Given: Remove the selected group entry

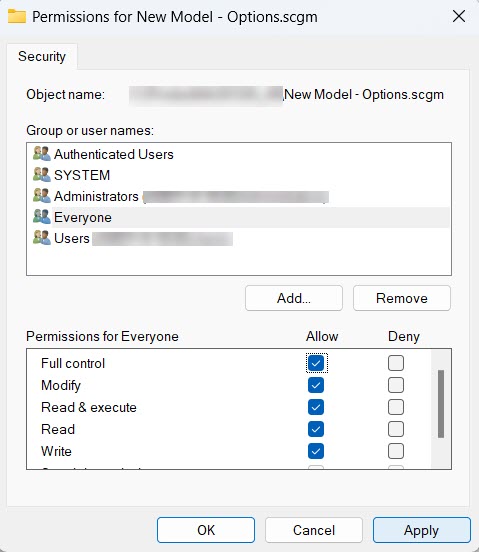Looking at the screenshot, I should click(x=402, y=298).
